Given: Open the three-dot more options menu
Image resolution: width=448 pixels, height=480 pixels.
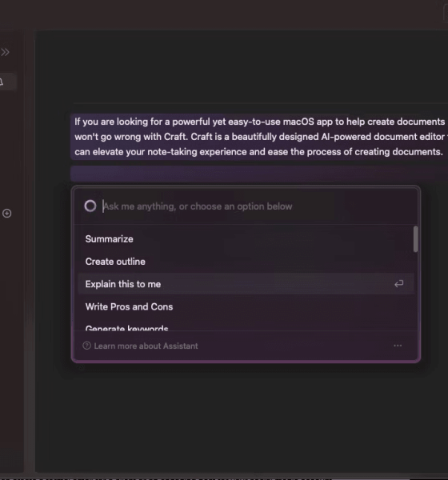Looking at the screenshot, I should [398, 346].
